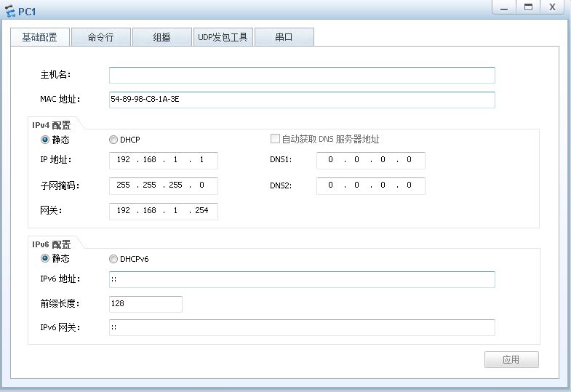The height and width of the screenshot is (392, 571).
Task: Click the 应用 button
Action: click(511, 359)
